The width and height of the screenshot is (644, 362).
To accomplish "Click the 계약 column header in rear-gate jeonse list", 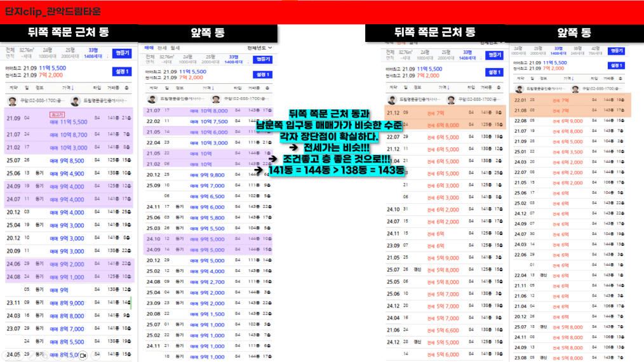I will point(394,88).
